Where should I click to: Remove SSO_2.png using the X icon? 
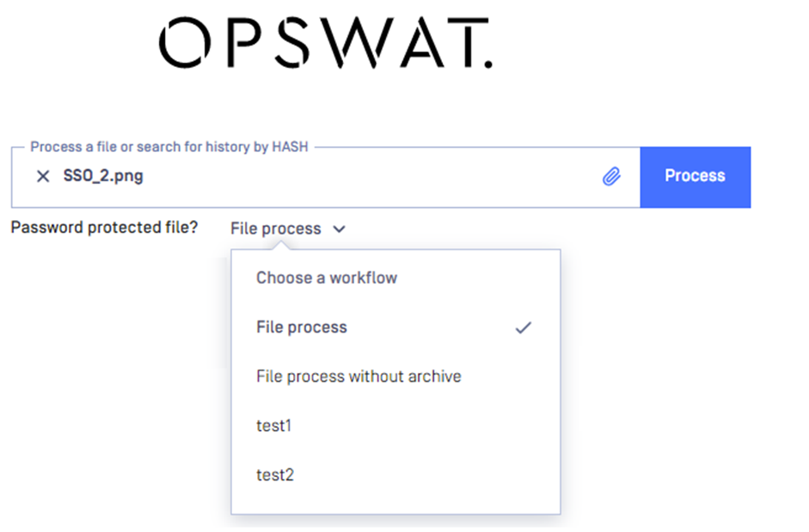(43, 176)
